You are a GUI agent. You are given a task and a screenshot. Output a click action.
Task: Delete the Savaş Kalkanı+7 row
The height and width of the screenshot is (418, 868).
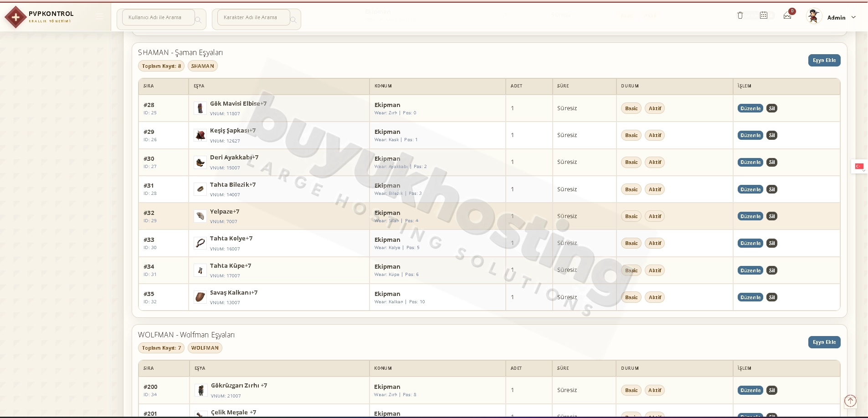tap(772, 297)
